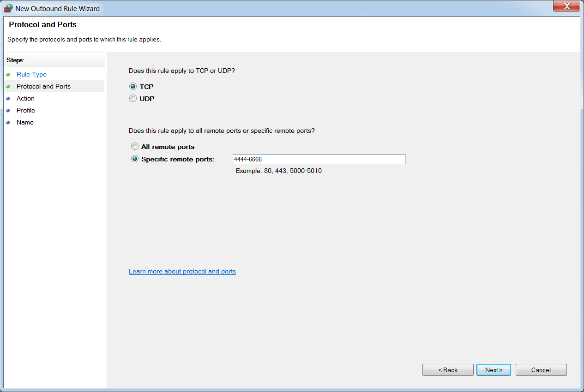Click the Back button
This screenshot has height=392, width=584.
(x=448, y=370)
